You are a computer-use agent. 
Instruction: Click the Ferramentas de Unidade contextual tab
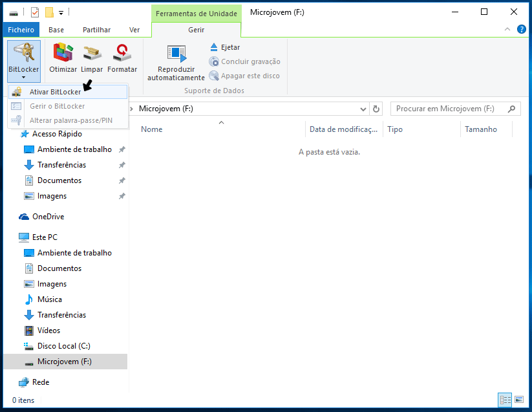197,14
